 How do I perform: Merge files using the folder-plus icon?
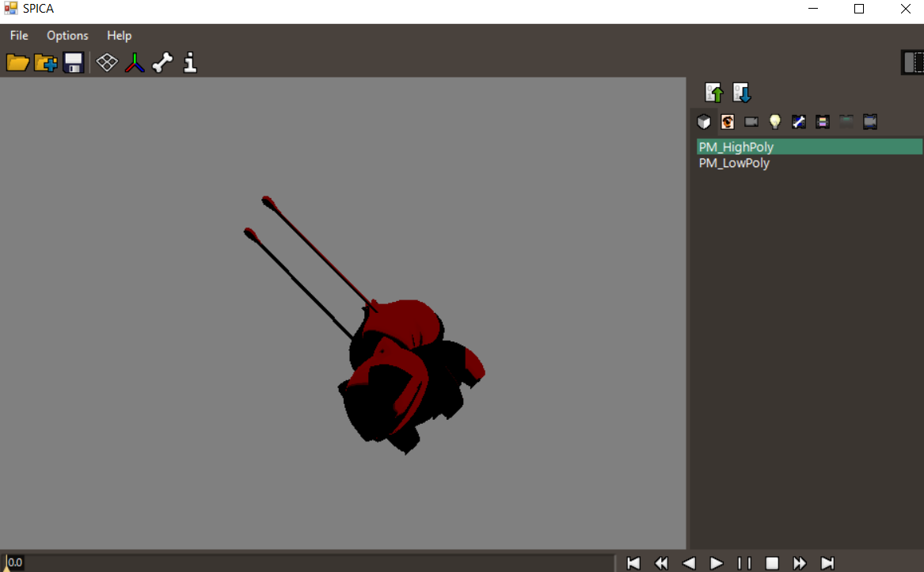(45, 63)
